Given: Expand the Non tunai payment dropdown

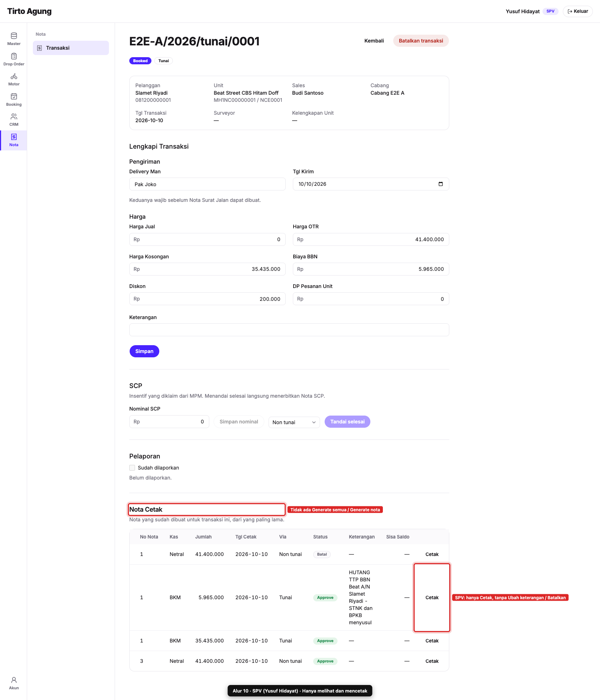Looking at the screenshot, I should click(x=294, y=422).
